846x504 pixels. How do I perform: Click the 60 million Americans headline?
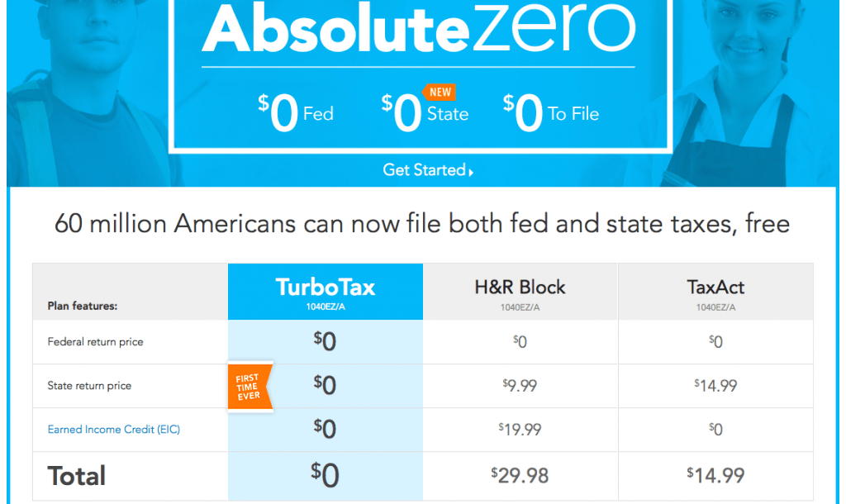click(422, 223)
